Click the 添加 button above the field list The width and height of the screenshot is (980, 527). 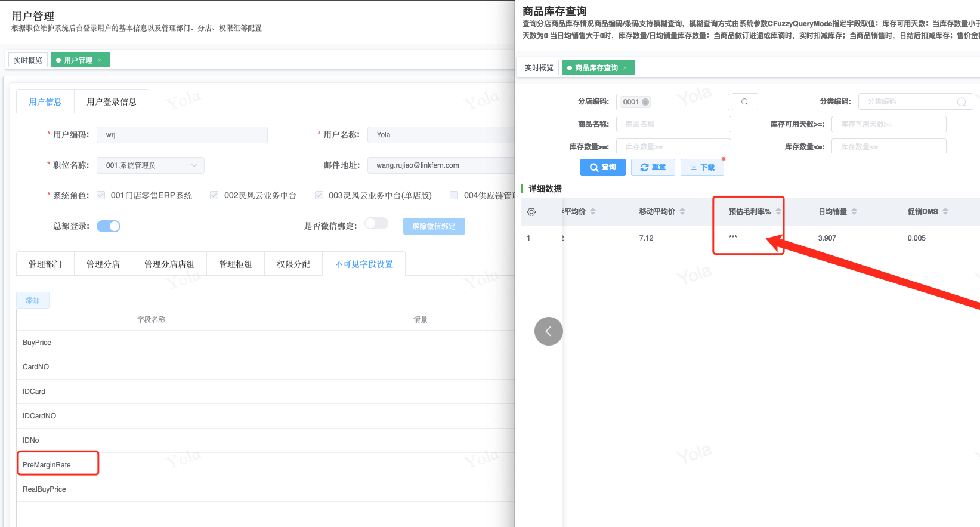tap(33, 300)
